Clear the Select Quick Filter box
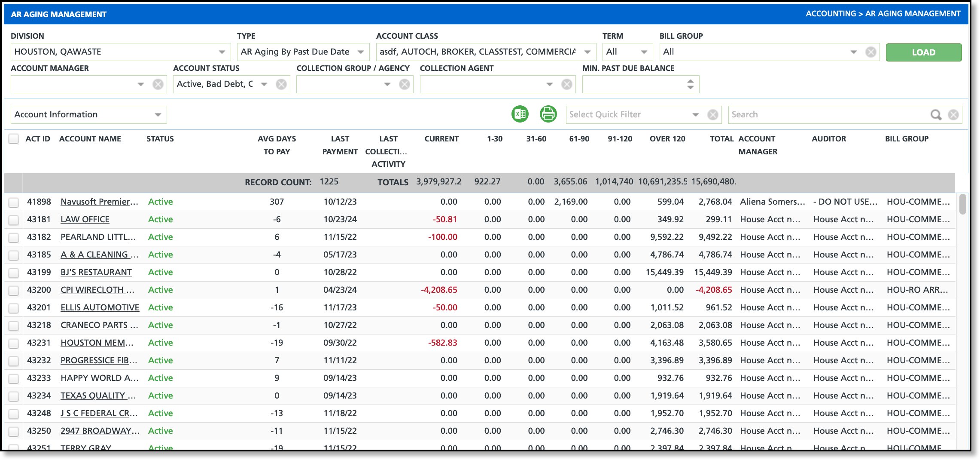The image size is (980, 460). pyautogui.click(x=712, y=115)
